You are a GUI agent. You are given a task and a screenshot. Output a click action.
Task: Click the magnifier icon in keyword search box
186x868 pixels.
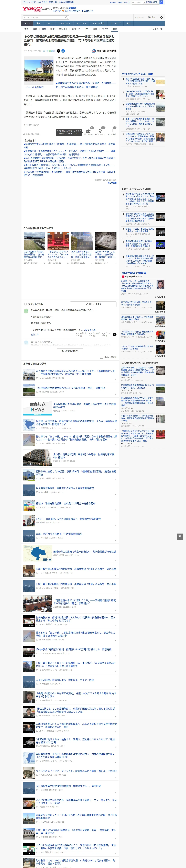[66, 18]
